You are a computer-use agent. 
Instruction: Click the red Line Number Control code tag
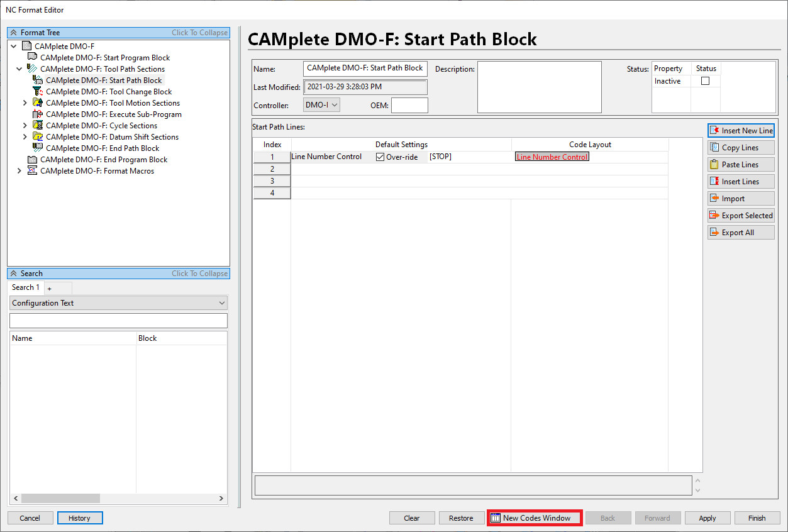click(552, 157)
